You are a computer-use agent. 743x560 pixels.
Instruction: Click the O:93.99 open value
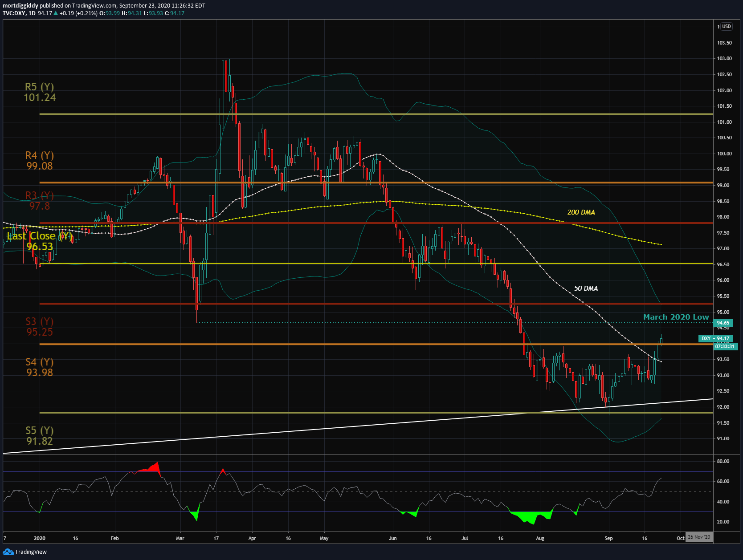click(x=110, y=13)
